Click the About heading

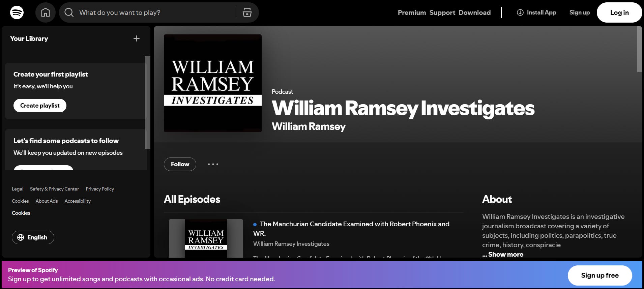(497, 199)
